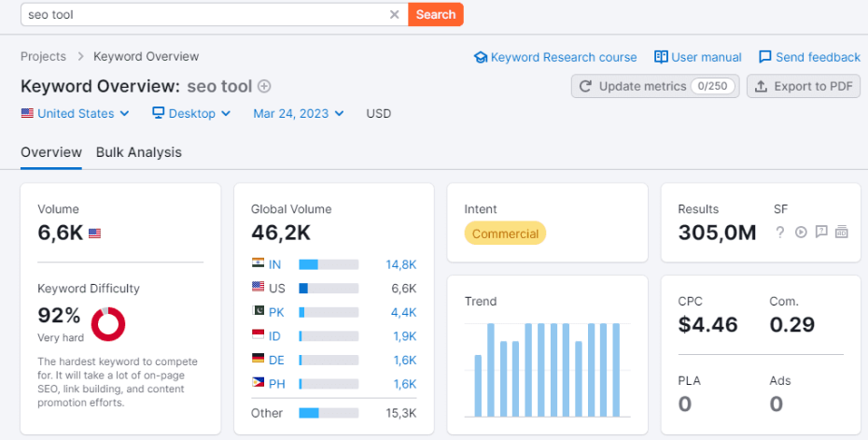Click the Keyword Overview breadcrumb
Image resolution: width=868 pixels, height=440 pixels.
coord(147,57)
